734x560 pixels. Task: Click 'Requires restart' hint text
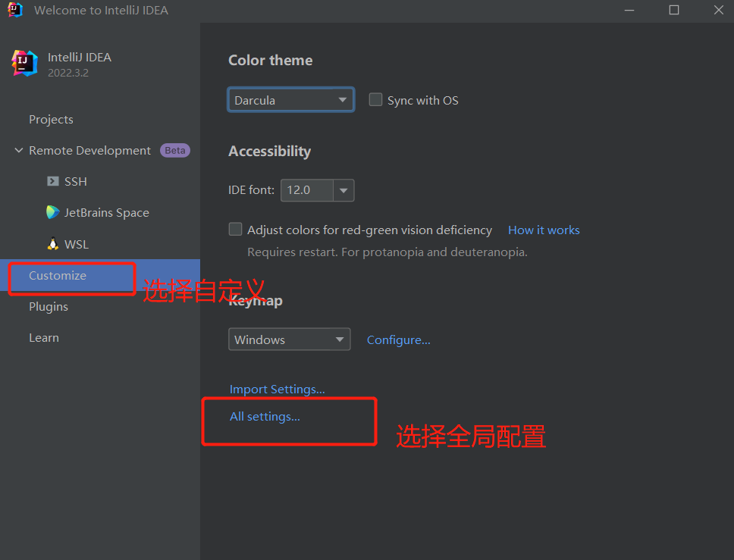pyautogui.click(x=387, y=252)
